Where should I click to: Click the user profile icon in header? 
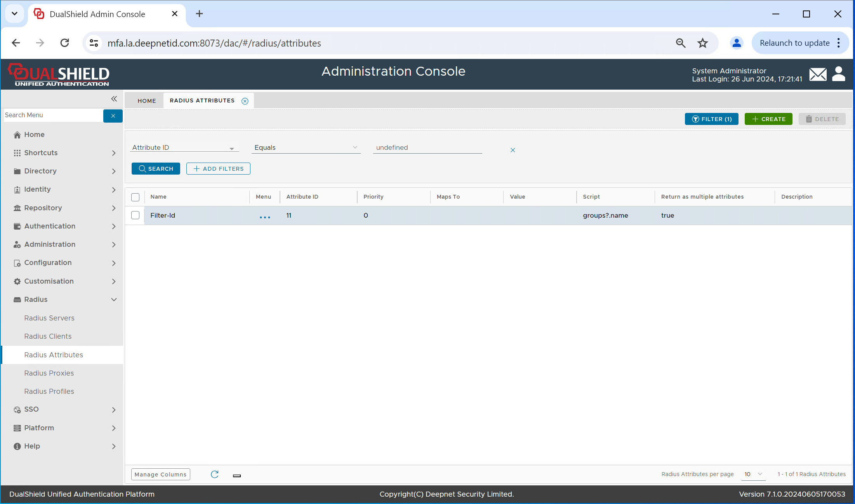pyautogui.click(x=838, y=74)
